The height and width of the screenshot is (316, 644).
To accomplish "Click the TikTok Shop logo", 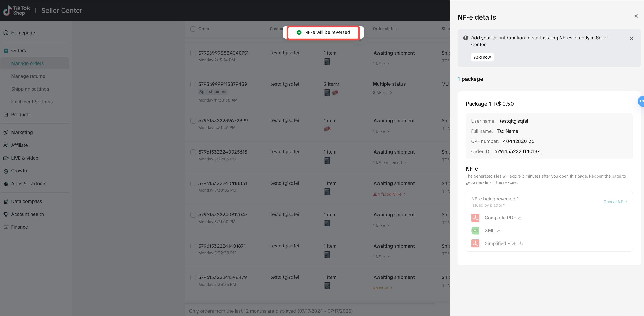I will [x=16, y=11].
